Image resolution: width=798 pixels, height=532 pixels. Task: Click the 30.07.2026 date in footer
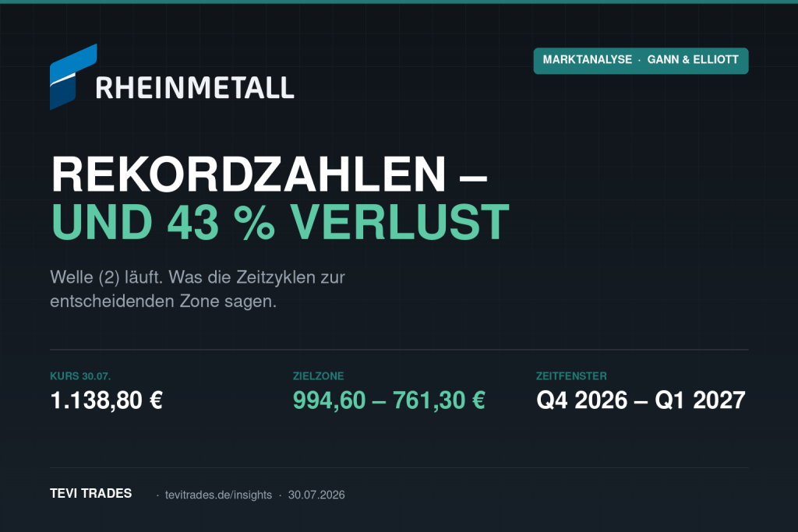click(316, 495)
